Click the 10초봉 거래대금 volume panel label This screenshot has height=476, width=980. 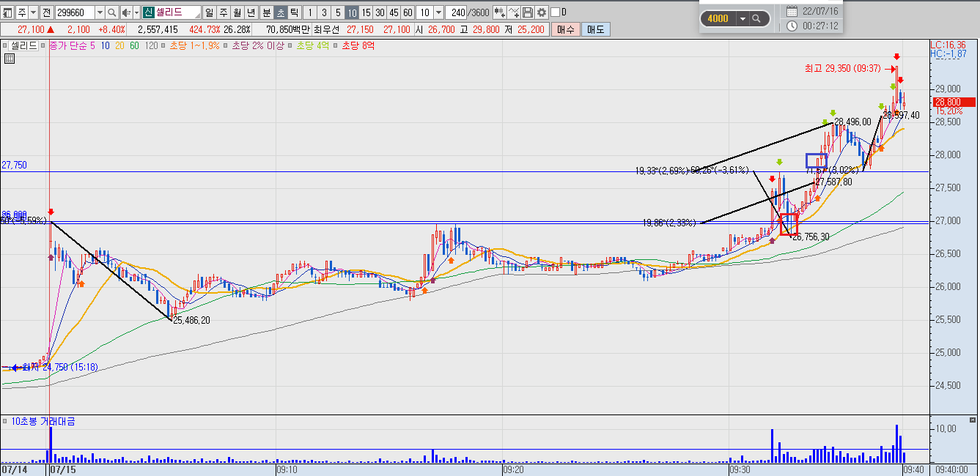(43, 421)
